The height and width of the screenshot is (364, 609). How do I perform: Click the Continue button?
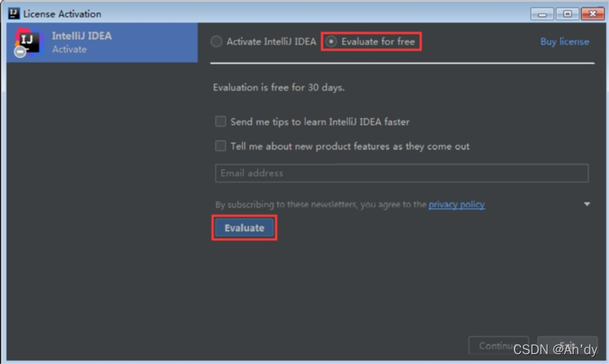click(x=498, y=345)
